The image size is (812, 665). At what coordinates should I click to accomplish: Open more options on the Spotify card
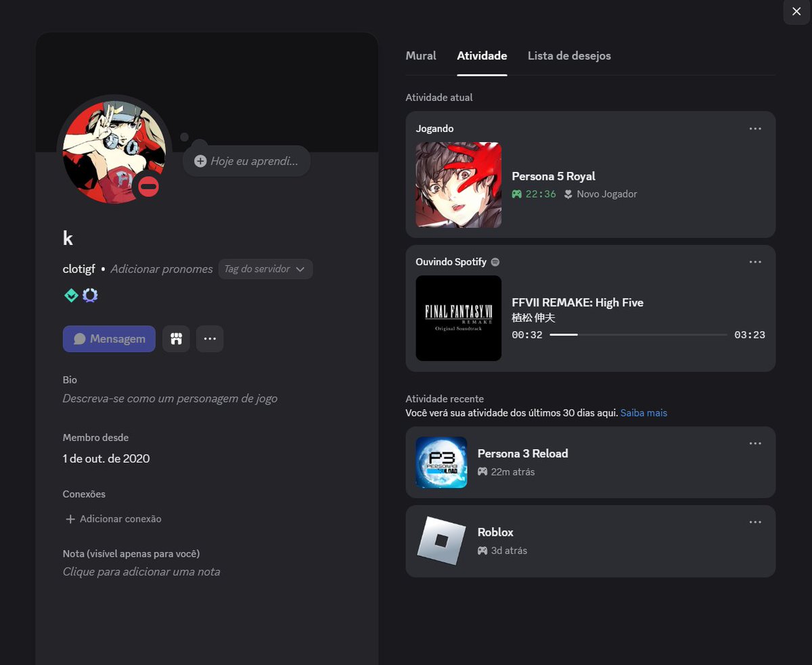click(x=755, y=262)
